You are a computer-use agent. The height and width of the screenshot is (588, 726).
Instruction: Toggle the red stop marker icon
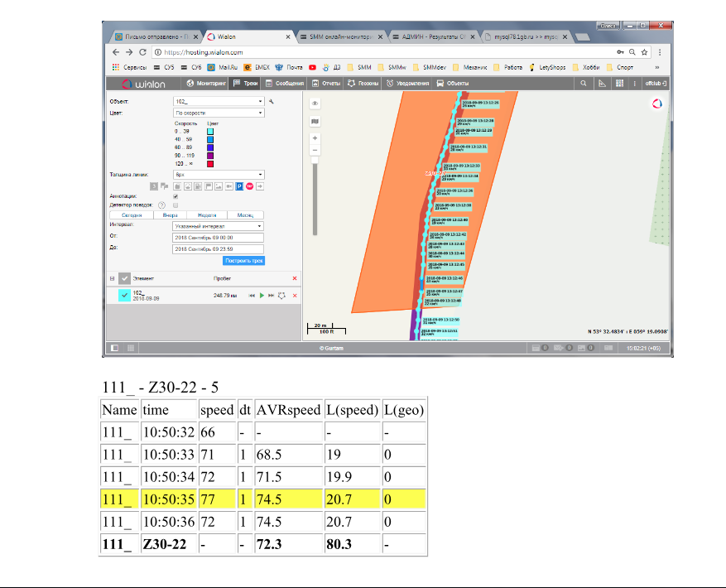pyautogui.click(x=248, y=186)
